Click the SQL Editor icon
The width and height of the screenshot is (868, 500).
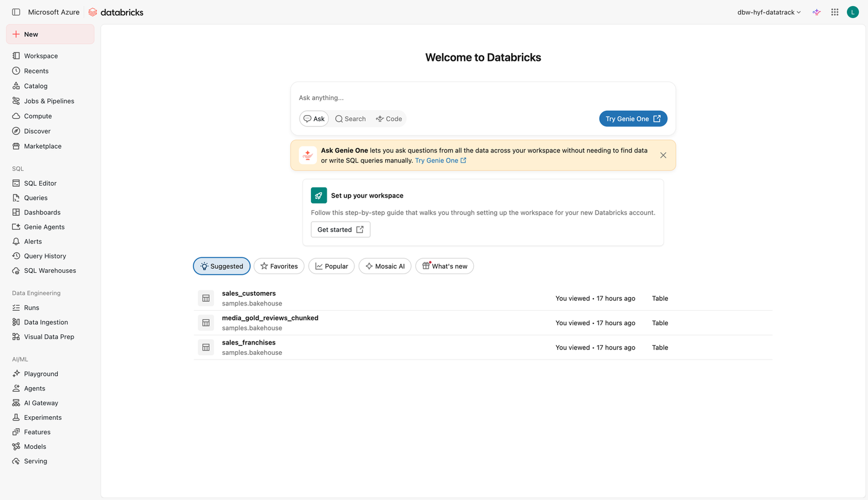pos(16,183)
